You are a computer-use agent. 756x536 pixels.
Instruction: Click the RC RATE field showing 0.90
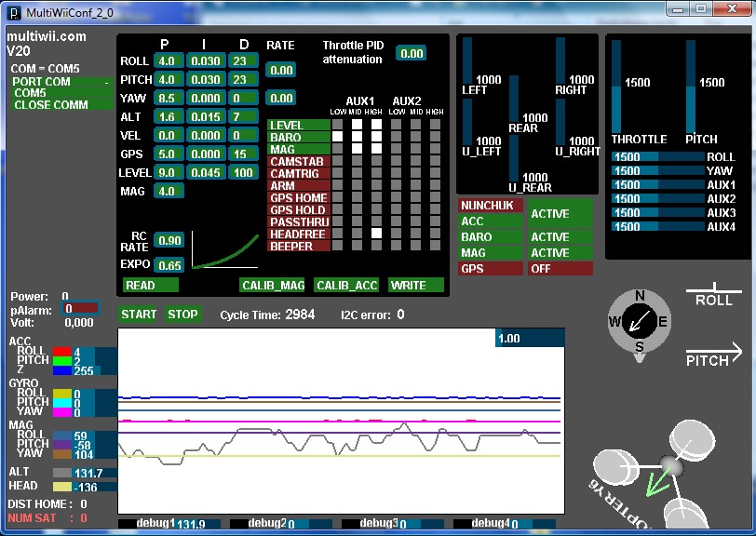coord(169,240)
